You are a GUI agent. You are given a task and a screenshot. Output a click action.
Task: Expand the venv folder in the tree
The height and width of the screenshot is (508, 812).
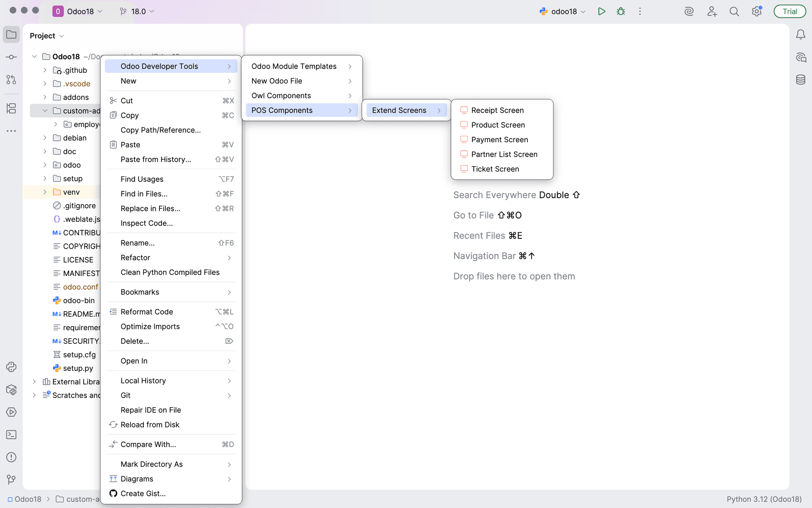point(45,192)
